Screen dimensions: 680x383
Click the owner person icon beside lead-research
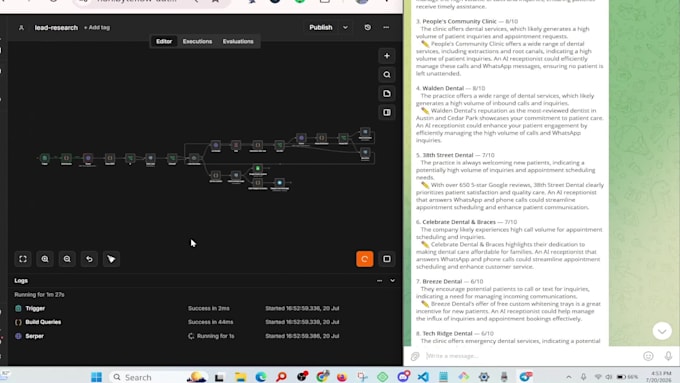(21, 27)
